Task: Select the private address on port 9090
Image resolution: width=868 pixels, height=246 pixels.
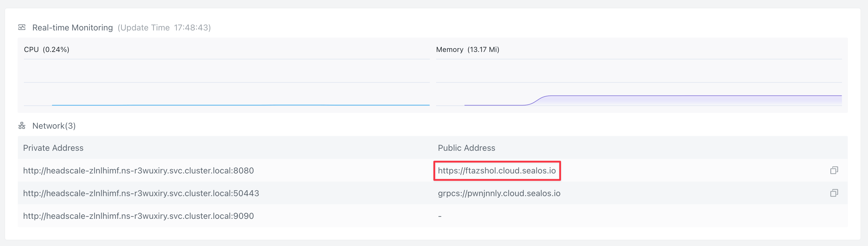Action: click(x=138, y=216)
